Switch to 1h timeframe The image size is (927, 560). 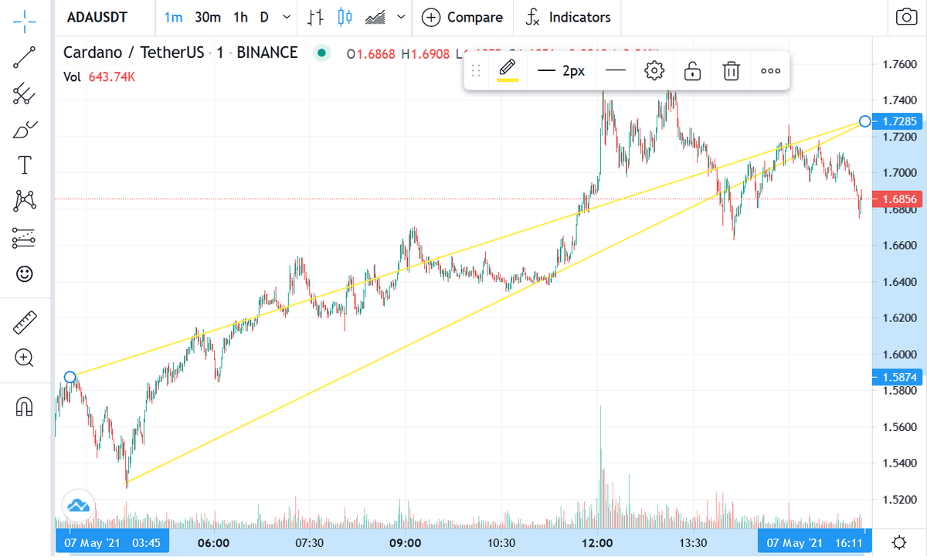(x=241, y=17)
